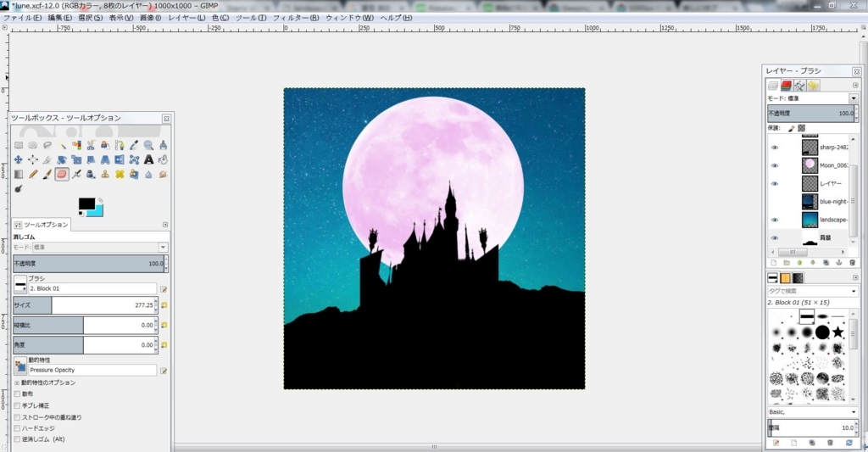Select the Text tool

[148, 159]
